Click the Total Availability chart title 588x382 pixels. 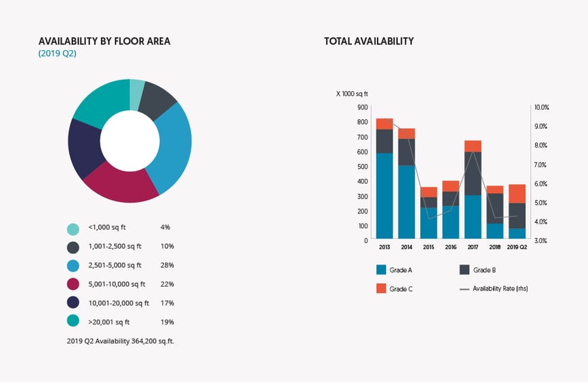369,41
